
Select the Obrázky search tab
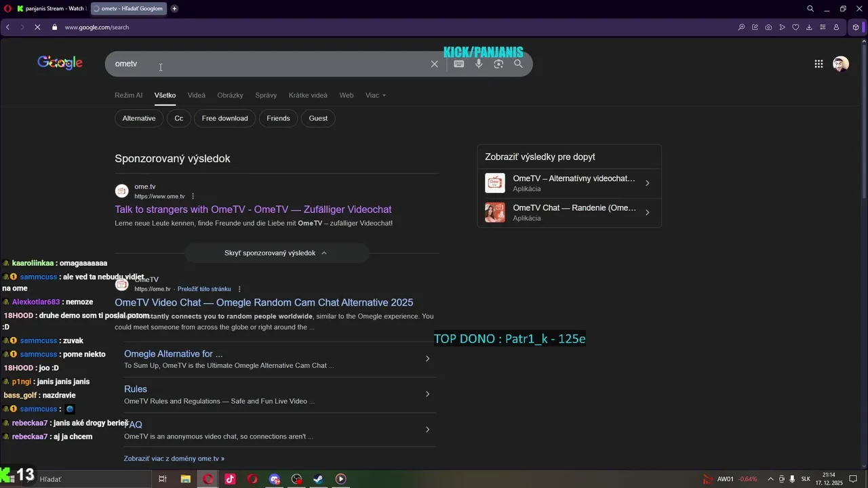[230, 95]
